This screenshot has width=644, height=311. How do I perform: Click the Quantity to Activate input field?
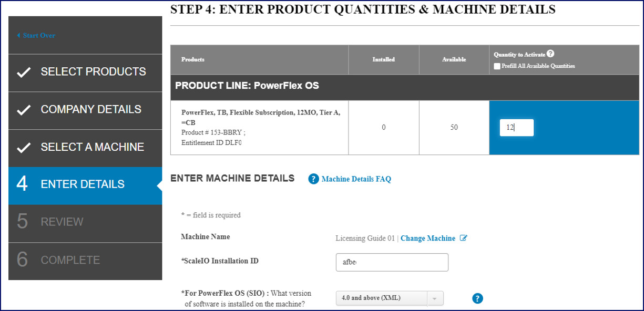(516, 128)
